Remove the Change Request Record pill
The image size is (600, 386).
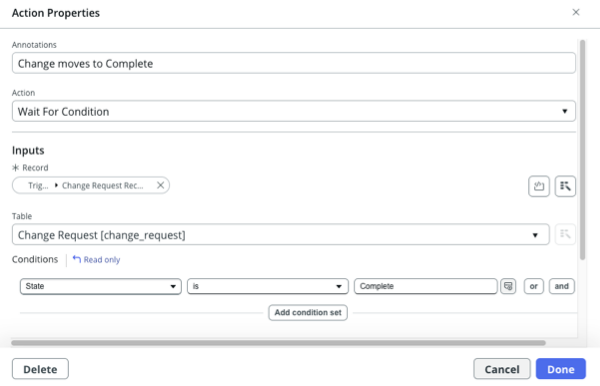pos(160,185)
